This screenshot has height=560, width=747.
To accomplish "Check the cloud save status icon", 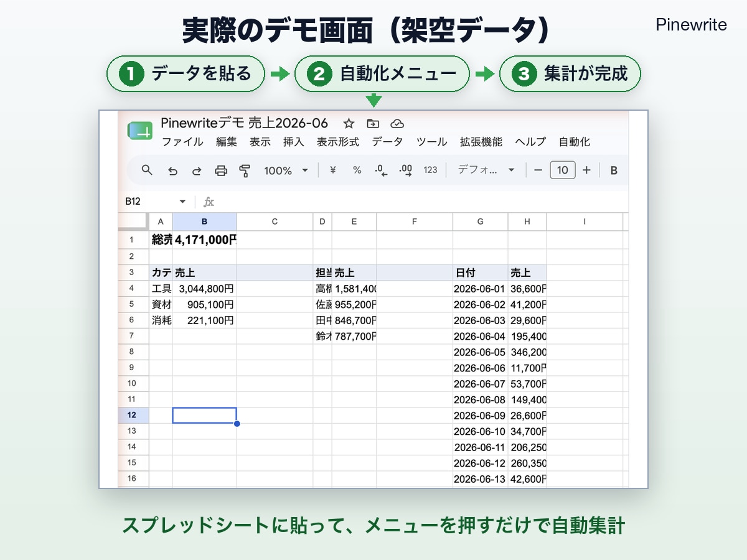I will tap(397, 123).
